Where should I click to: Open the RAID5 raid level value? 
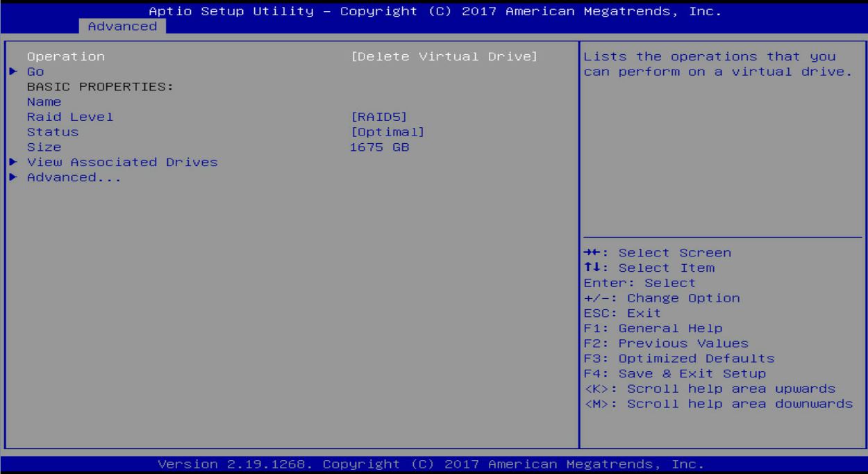click(379, 117)
